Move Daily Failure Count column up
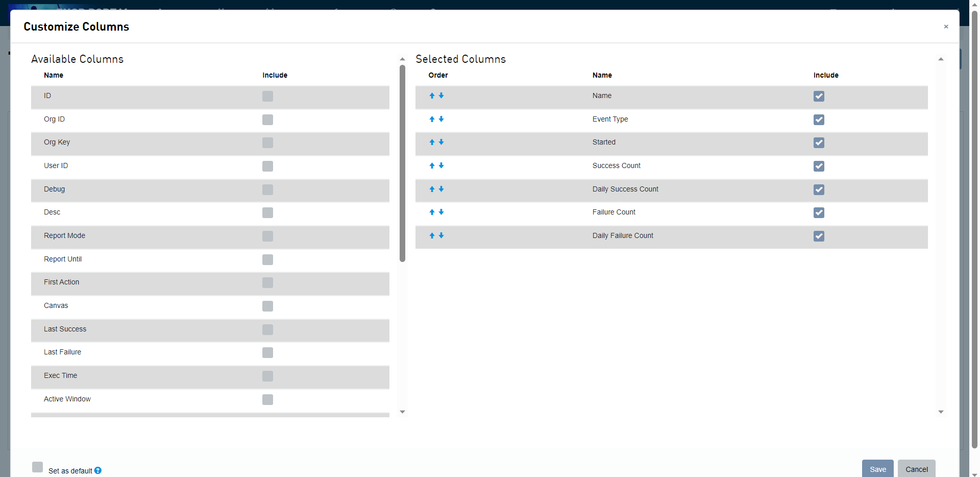The image size is (980, 477). [x=432, y=235]
